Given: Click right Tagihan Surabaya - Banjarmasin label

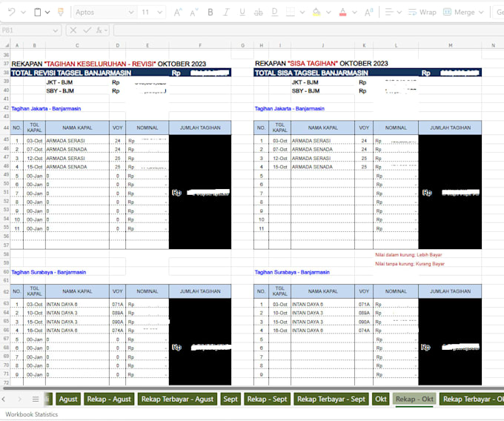Looking at the screenshot, I should coord(292,272).
